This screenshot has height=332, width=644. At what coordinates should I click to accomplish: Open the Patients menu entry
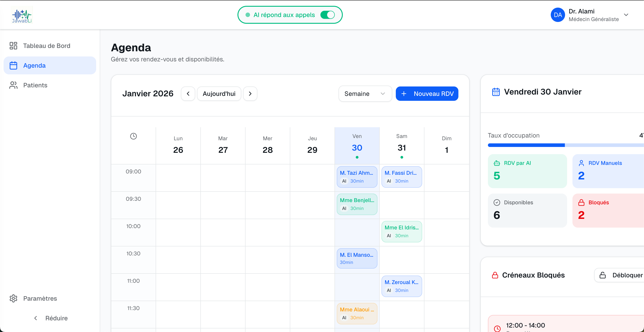(x=35, y=85)
